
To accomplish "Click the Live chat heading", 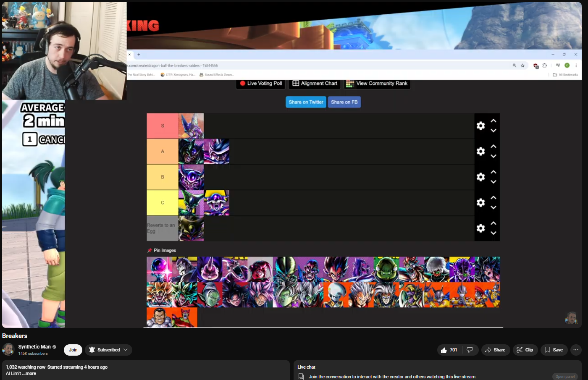I will click(x=307, y=367).
